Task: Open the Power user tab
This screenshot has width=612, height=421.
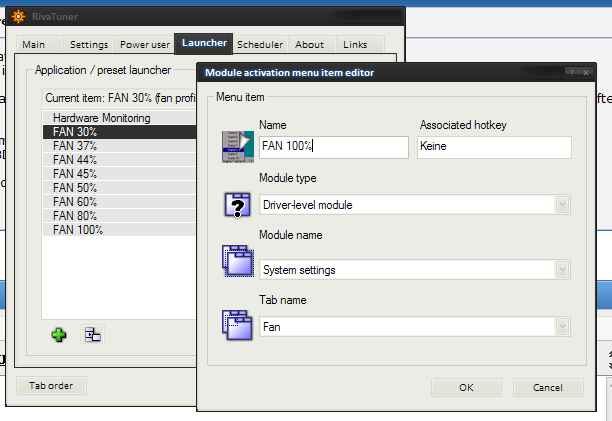Action: (145, 44)
